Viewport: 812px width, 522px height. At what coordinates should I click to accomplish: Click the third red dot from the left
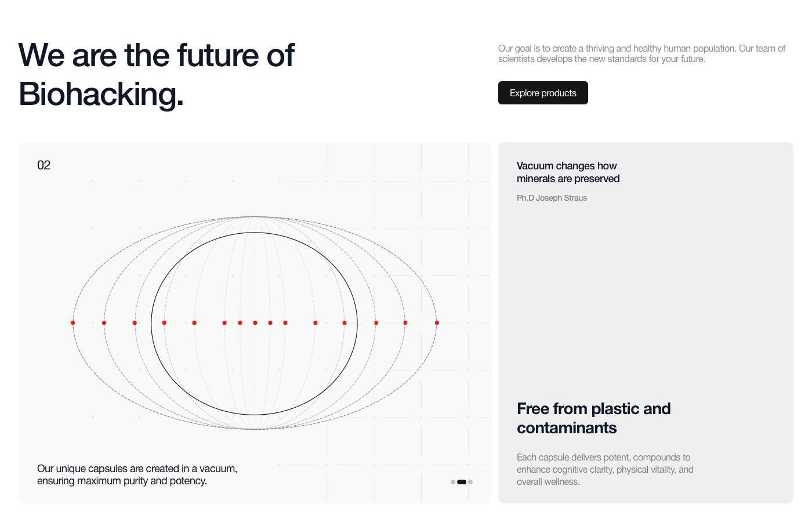[x=135, y=322]
